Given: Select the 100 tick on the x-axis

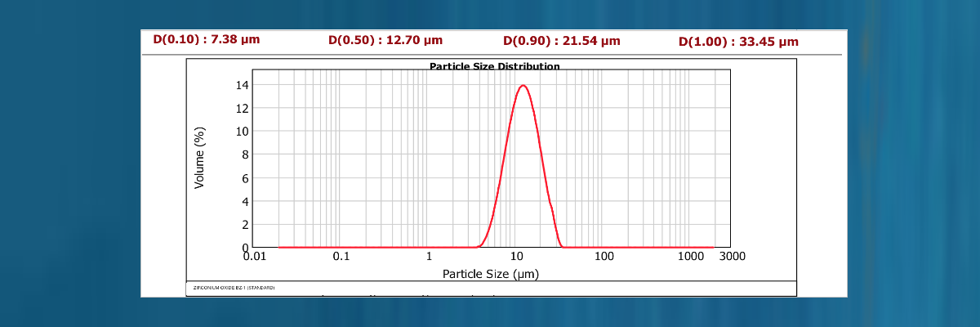Looking at the screenshot, I should (x=604, y=257).
